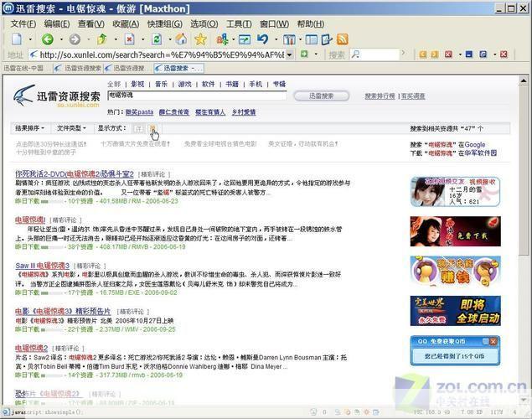
Task: Click the toolbar 搜索 search box
Action: [374, 54]
